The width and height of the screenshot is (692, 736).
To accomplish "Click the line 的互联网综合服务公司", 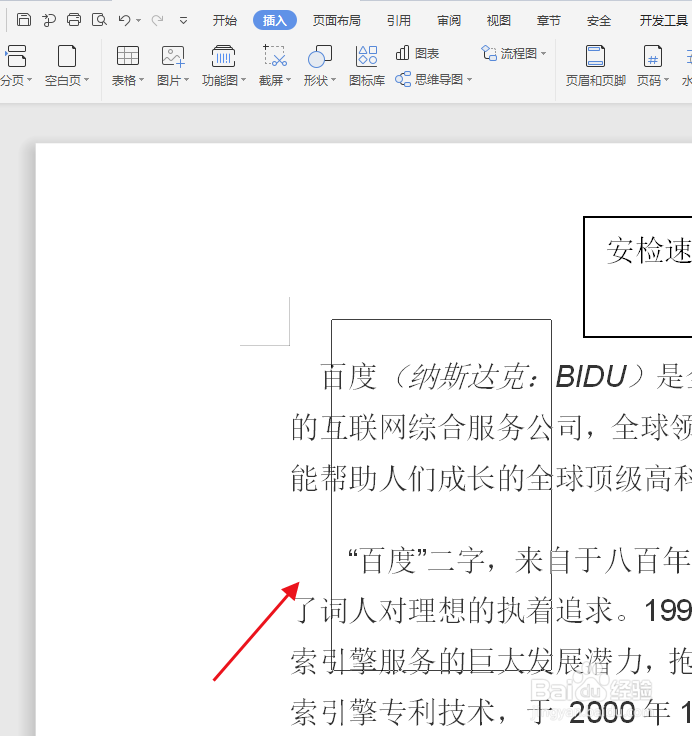I will [x=435, y=427].
